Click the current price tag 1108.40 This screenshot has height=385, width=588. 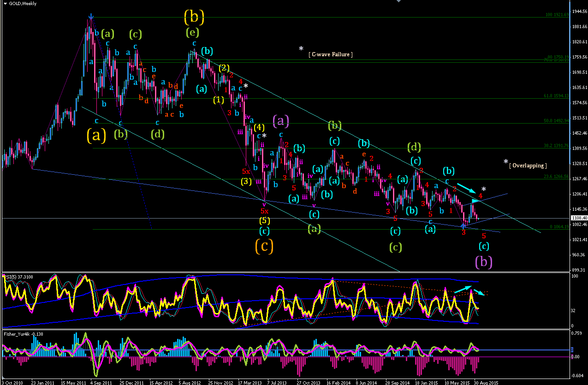pos(579,218)
